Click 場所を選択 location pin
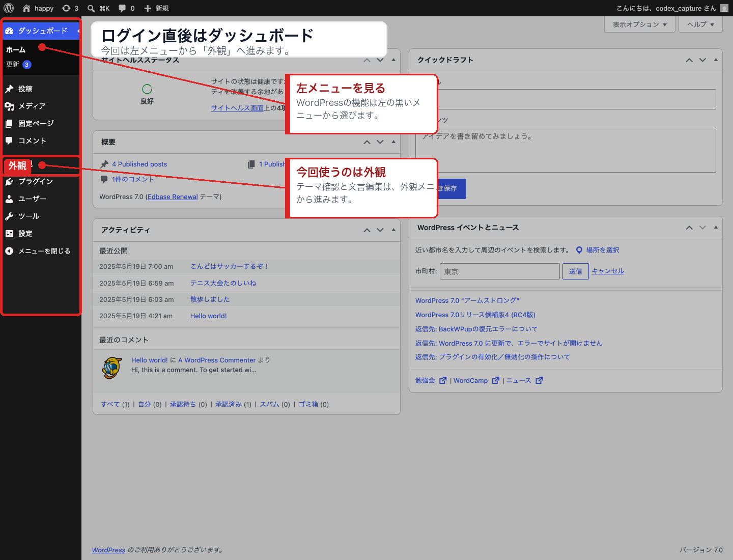733x560 pixels. 598,250
